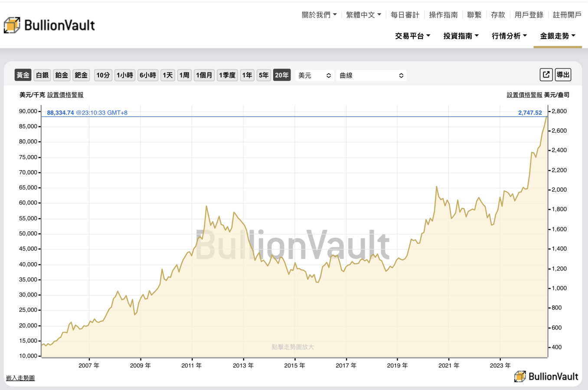Click the @23:10:33 GMT+8 timestamp
Viewport: 588px width, 390px height.
(102, 113)
